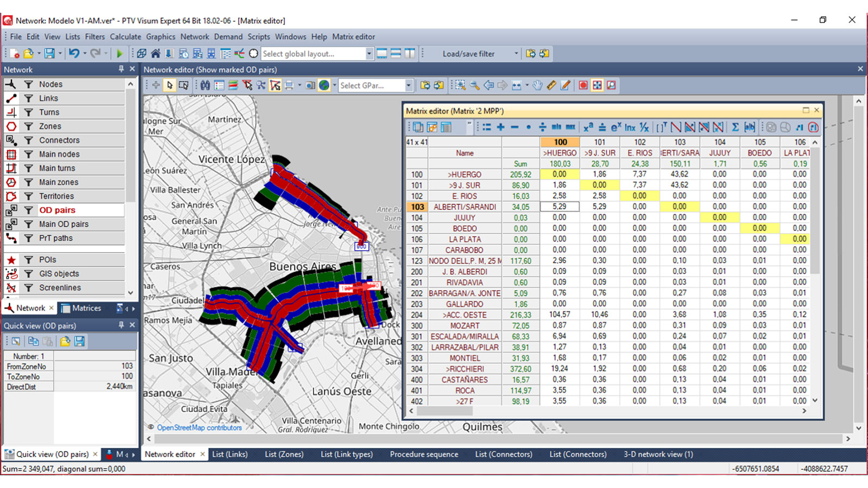Expand the print icon dropdown arrow in network editor

point(299,85)
